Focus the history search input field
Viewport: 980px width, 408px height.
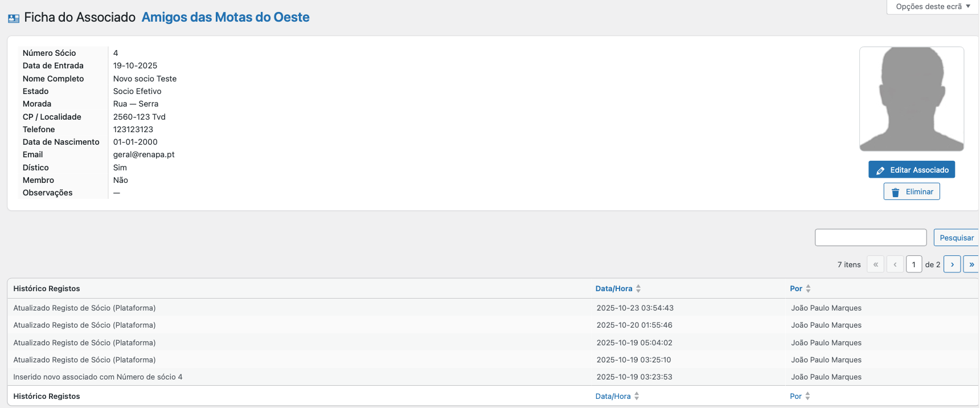coord(871,238)
